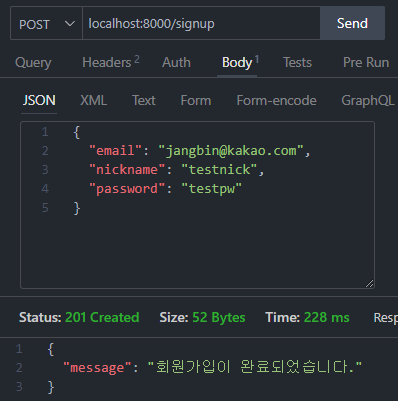Click the "nickname" key in the body
The height and width of the screenshot is (401, 398).
coord(127,170)
